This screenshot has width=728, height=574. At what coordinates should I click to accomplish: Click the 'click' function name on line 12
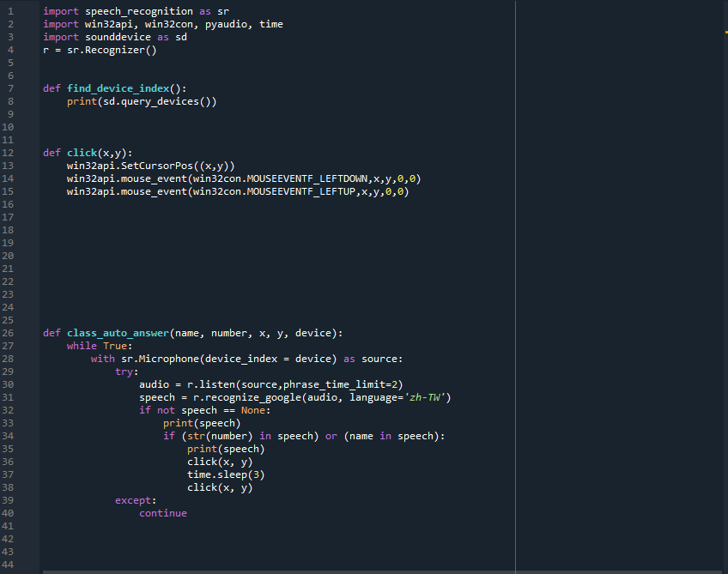coord(82,153)
